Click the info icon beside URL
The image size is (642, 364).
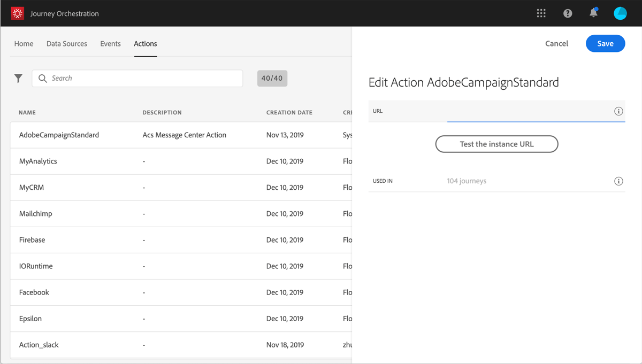click(x=618, y=111)
